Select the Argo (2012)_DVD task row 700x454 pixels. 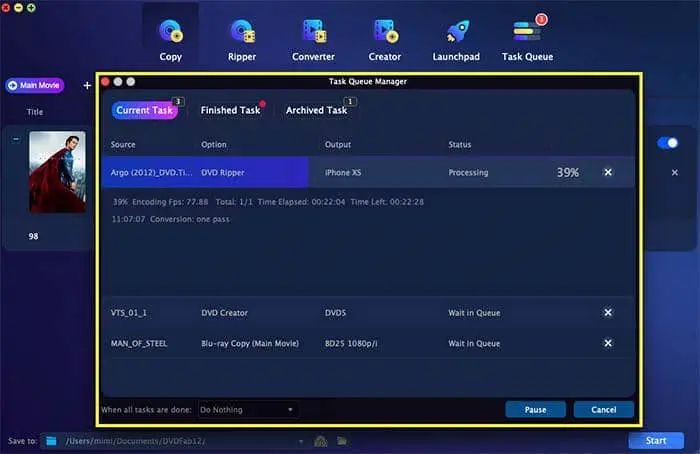(368, 172)
